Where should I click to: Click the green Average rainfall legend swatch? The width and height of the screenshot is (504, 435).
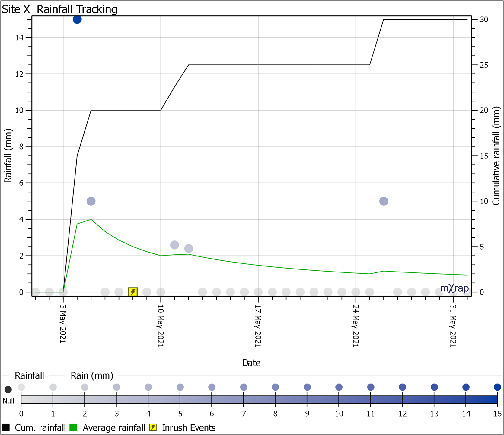[73, 427]
